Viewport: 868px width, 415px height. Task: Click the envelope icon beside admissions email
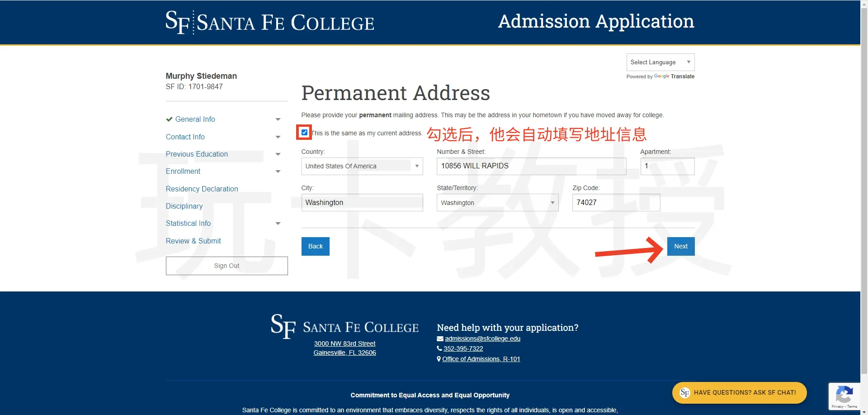[440, 339]
